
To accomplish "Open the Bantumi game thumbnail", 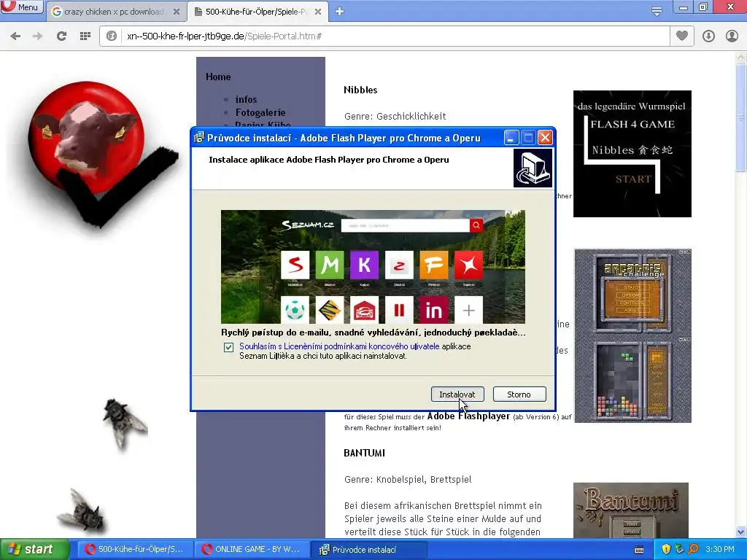I will pyautogui.click(x=631, y=510).
